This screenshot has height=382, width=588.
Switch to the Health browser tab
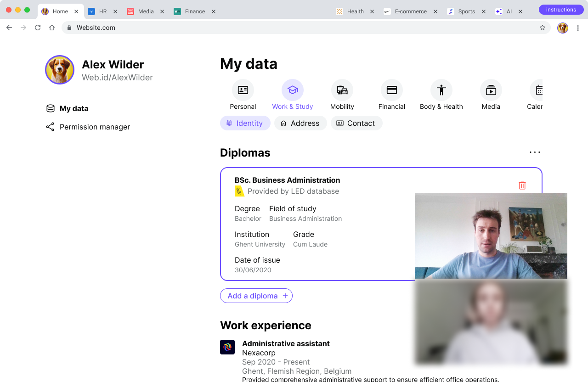click(356, 11)
